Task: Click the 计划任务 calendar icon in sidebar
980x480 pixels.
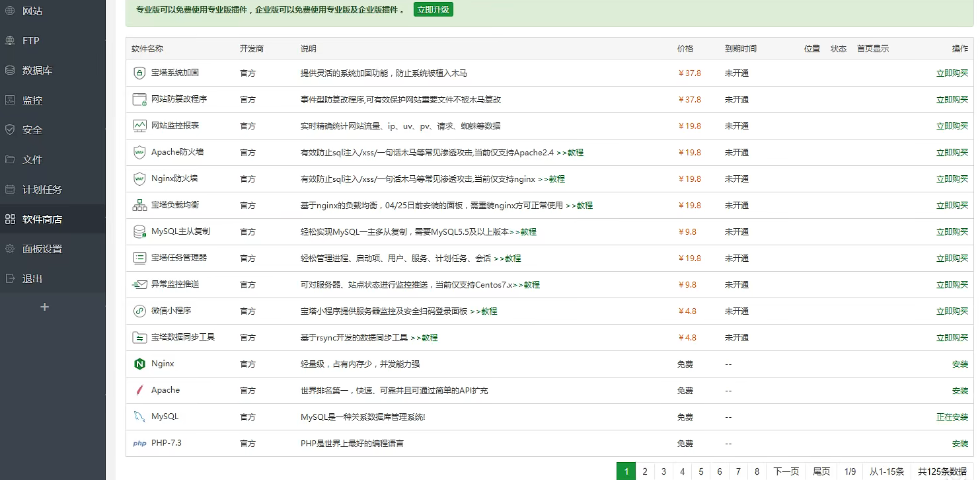Action: [10, 189]
